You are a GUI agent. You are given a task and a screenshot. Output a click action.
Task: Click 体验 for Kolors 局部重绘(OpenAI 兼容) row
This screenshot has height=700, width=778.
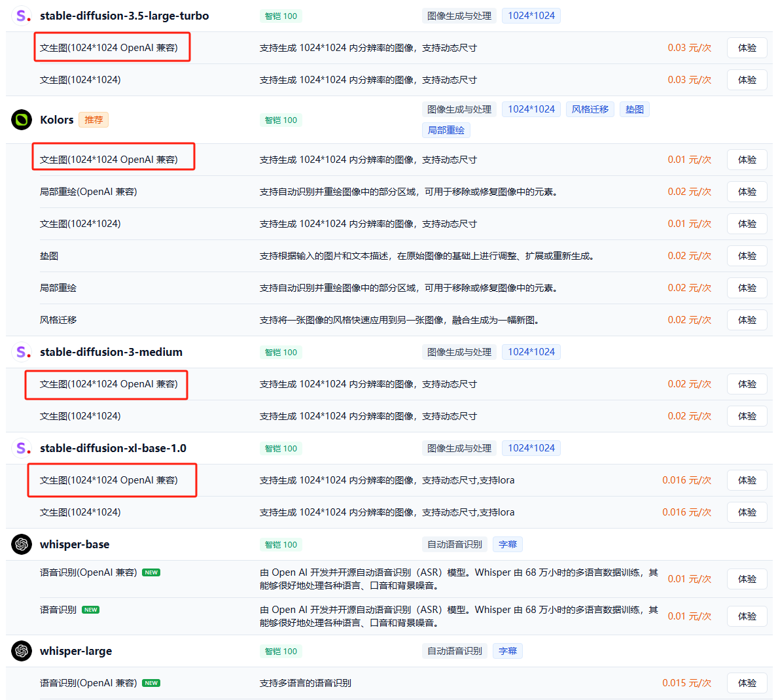(747, 192)
